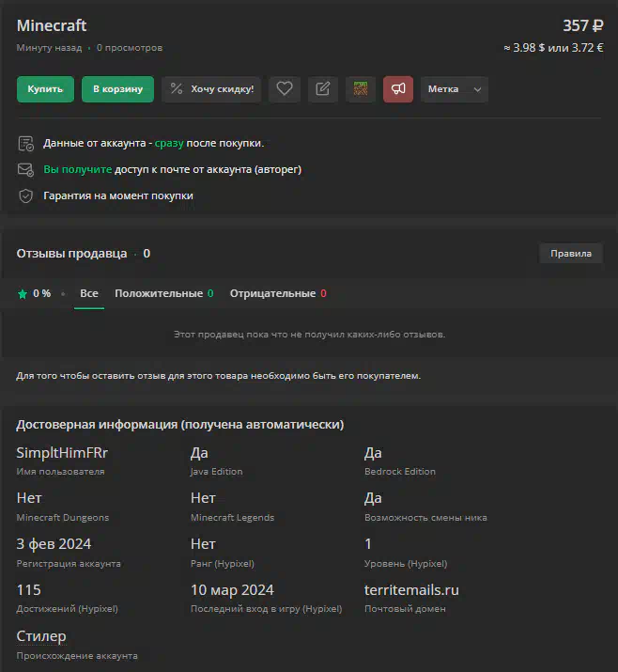Open the edit pencil icon

pos(323,89)
